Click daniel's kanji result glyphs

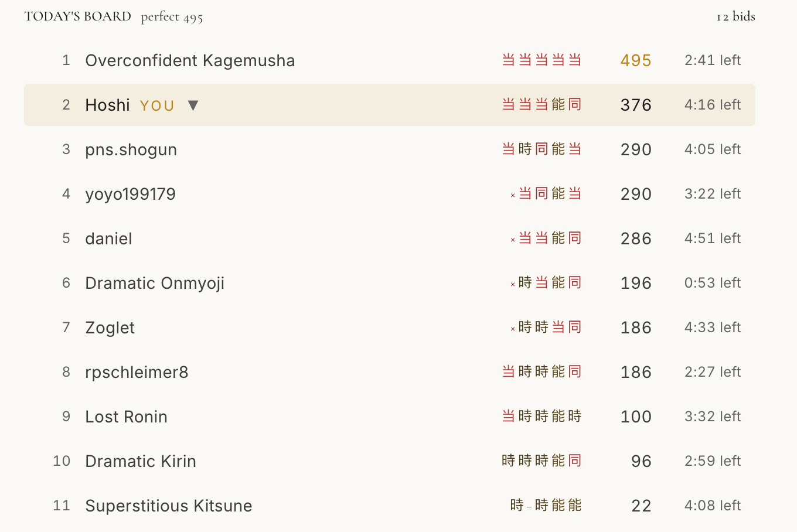tap(546, 238)
